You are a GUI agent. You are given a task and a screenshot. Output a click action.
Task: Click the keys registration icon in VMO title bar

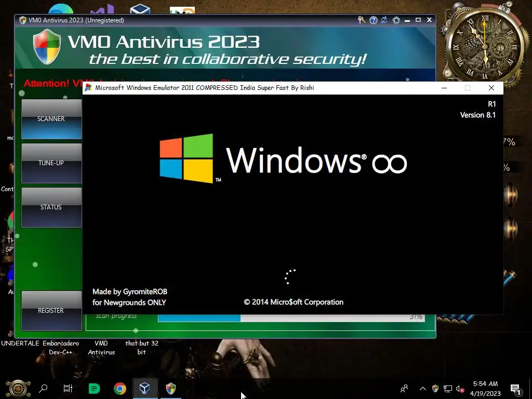(362, 20)
